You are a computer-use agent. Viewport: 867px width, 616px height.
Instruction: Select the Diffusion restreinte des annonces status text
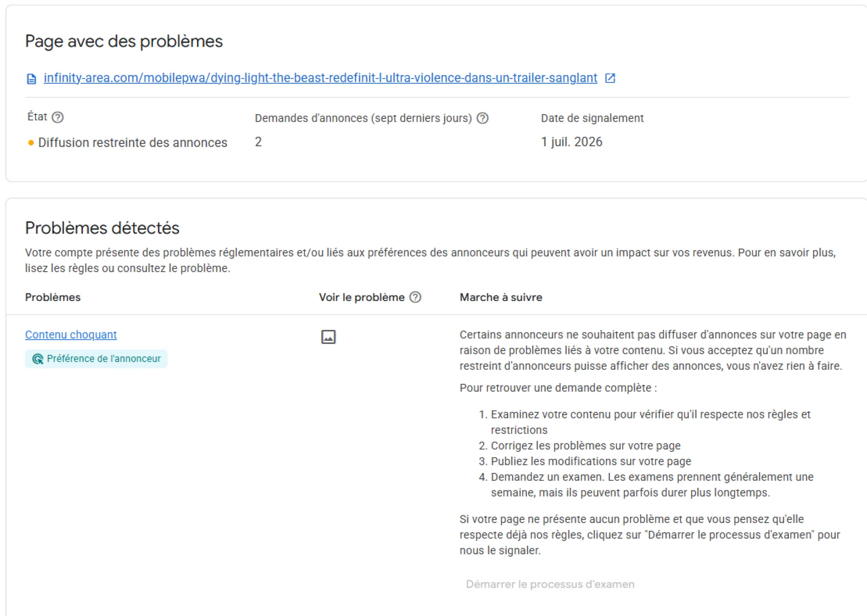tap(132, 143)
